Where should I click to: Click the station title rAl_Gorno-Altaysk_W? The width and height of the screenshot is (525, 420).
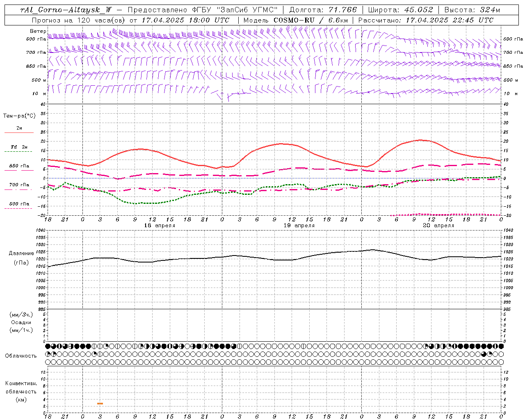66,10
